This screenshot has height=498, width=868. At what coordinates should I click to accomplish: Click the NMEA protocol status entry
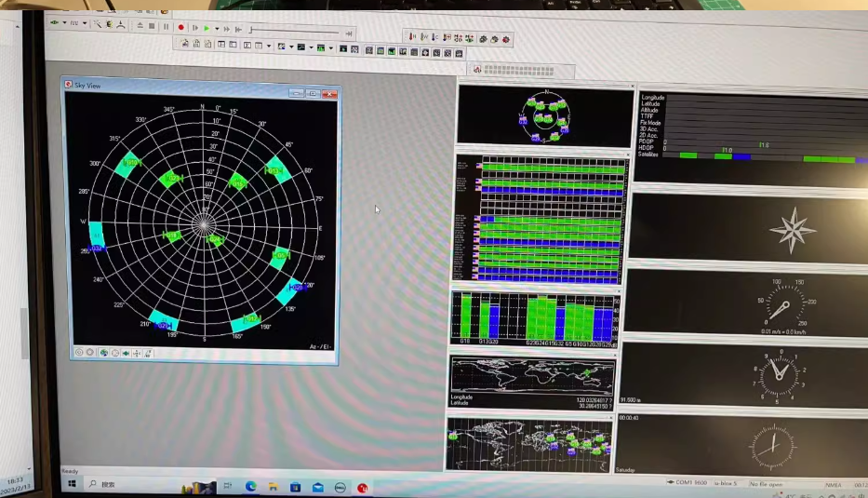(x=834, y=485)
